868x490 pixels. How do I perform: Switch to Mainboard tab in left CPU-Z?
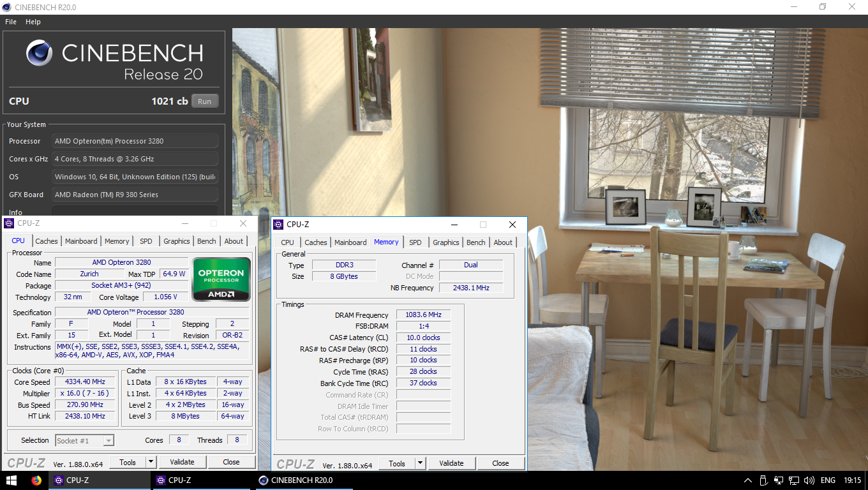[81, 241]
